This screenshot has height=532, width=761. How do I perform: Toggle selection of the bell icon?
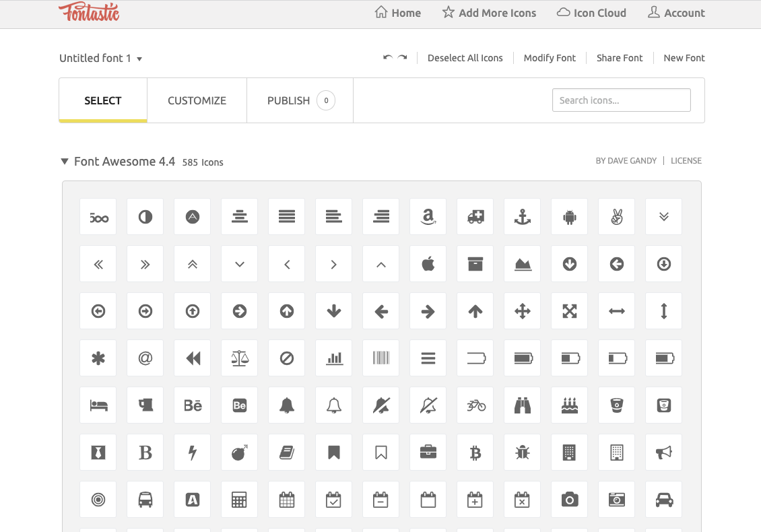coord(286,405)
